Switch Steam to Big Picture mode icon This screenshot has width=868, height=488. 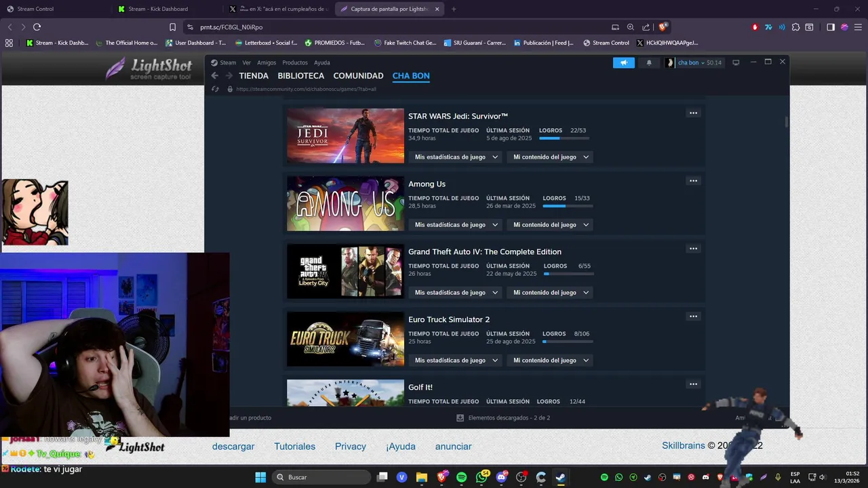[x=736, y=62]
